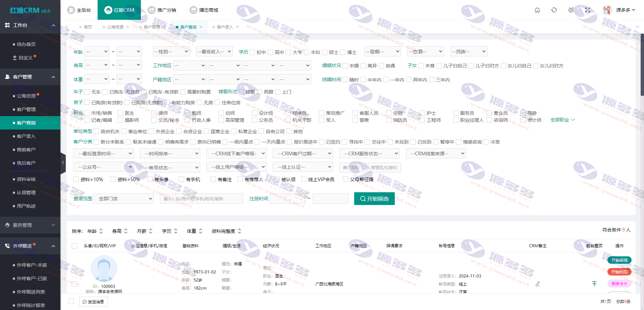Click the 注册时间 start date field
The height and width of the screenshot is (310, 644).
pos(287,199)
